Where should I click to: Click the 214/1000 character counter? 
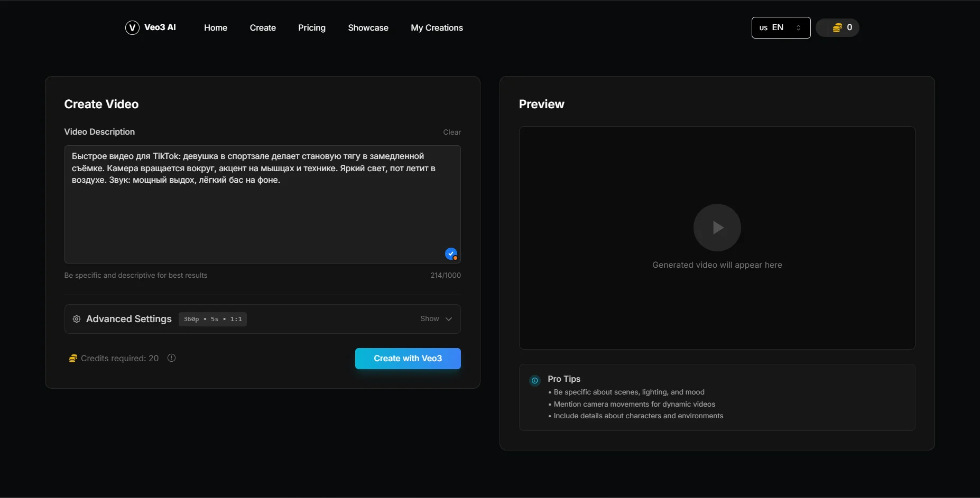[446, 275]
